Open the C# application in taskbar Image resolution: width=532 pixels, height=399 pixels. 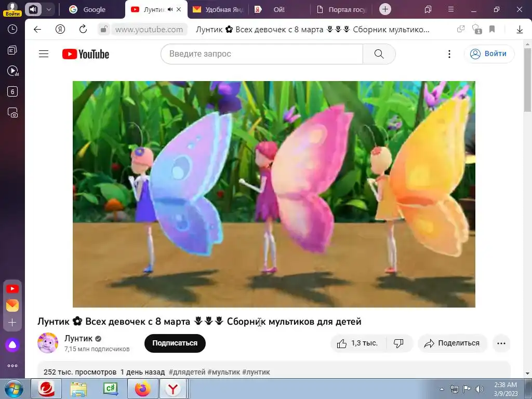pyautogui.click(x=111, y=389)
